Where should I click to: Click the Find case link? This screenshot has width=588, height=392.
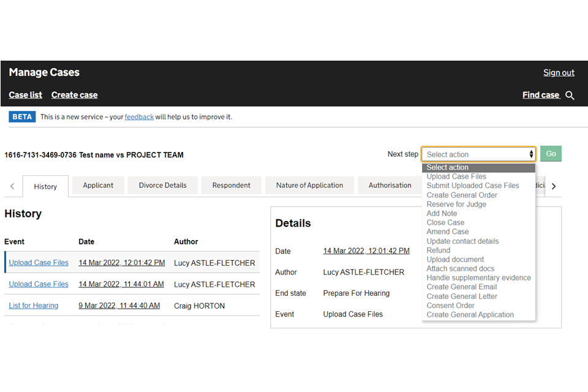coord(541,95)
